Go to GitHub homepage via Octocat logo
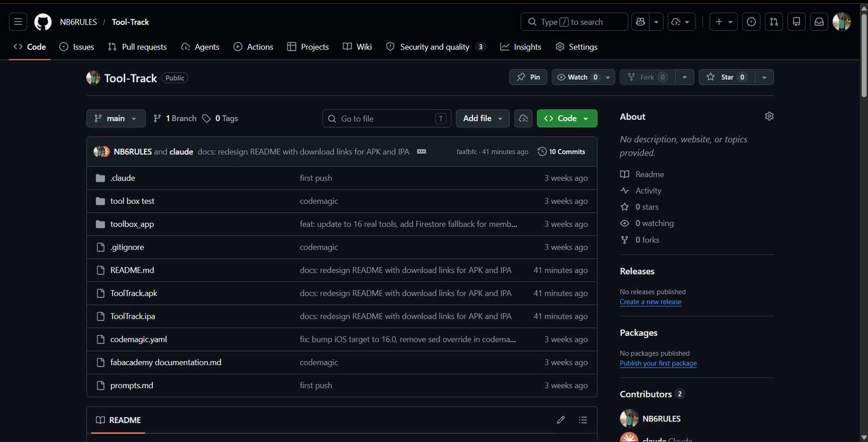This screenshot has width=868, height=442. tap(43, 22)
